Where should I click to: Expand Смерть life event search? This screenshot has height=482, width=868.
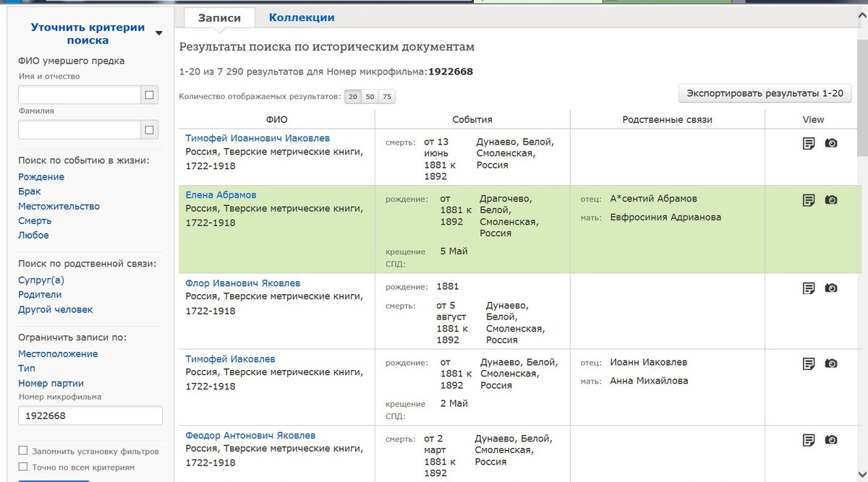(x=35, y=220)
